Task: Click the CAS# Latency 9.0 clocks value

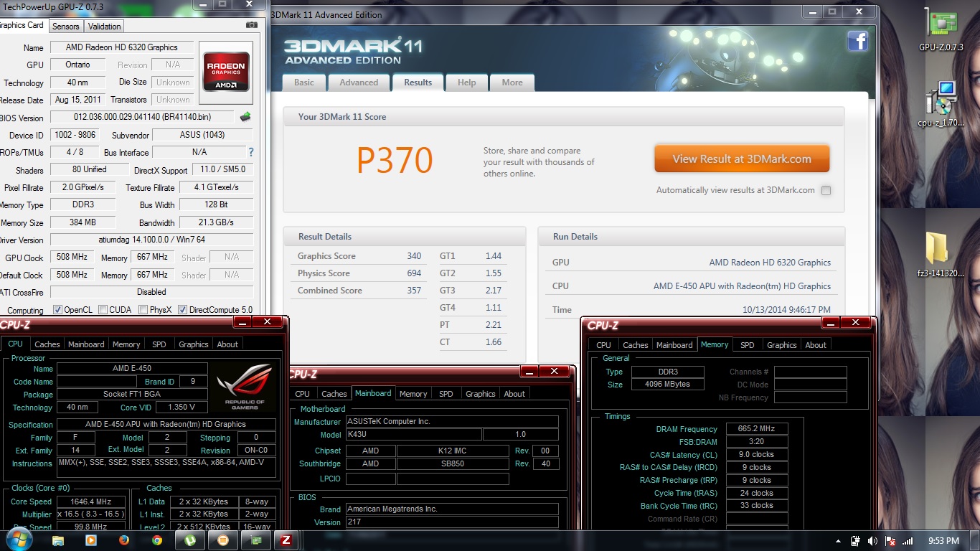Action: 758,455
